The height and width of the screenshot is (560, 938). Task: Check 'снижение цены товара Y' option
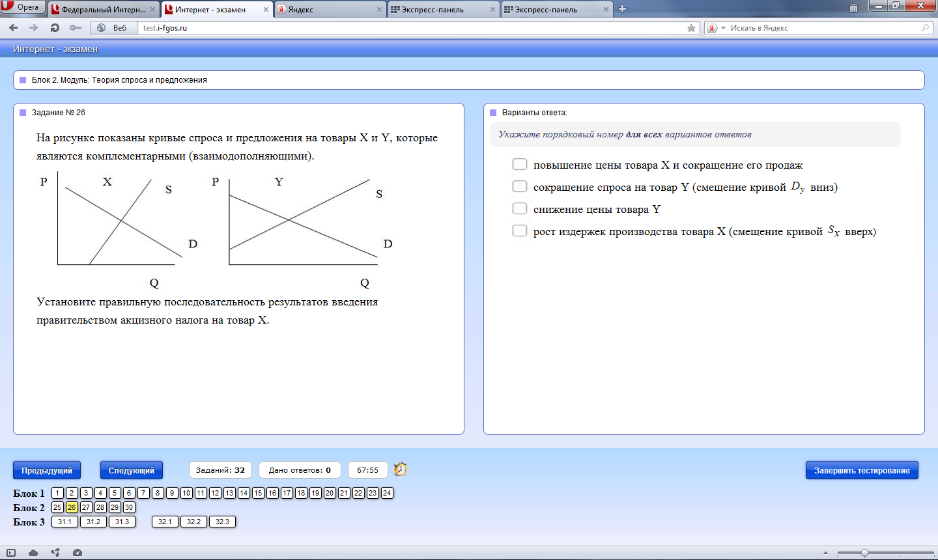point(519,209)
